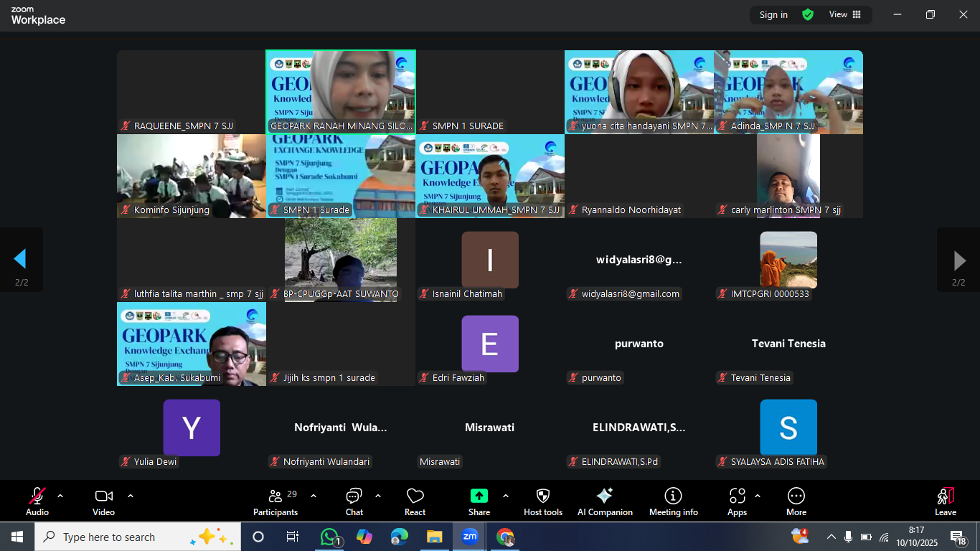Viewport: 980px width, 551px height.
Task: Unmute the microphone with Audio button
Action: point(37,501)
